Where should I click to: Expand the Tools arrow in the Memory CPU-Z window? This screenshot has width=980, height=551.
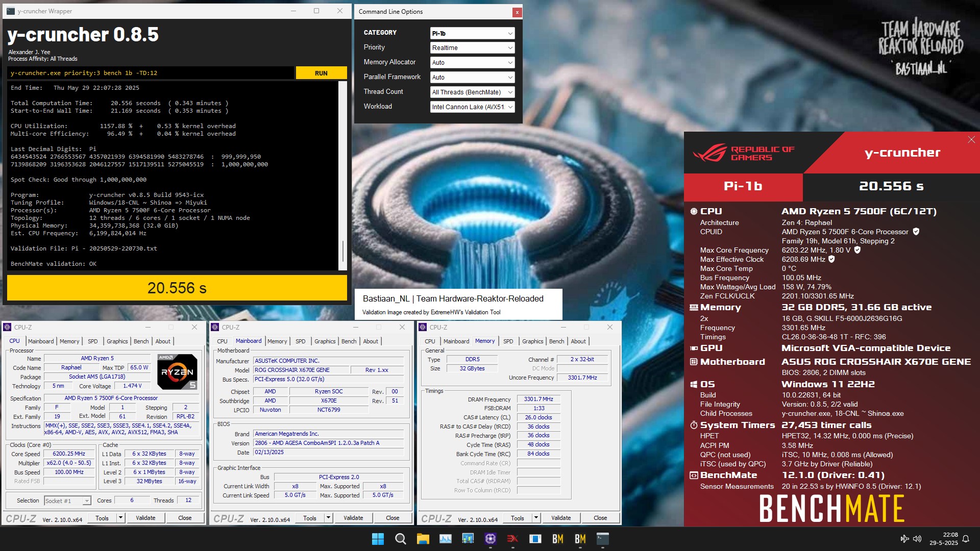point(536,518)
